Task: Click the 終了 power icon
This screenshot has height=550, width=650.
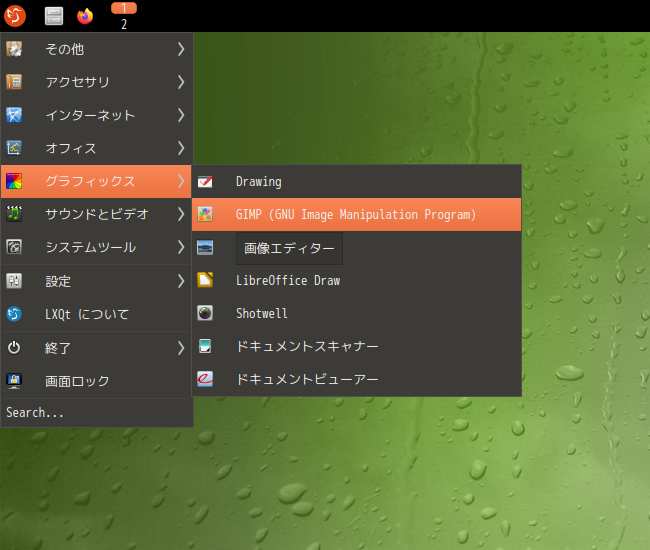Action: 14,348
